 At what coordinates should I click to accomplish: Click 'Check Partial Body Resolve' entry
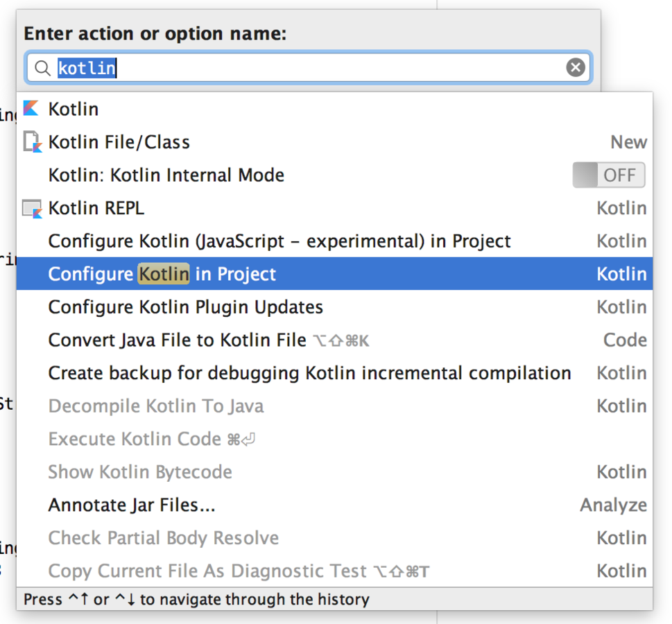click(x=334, y=538)
